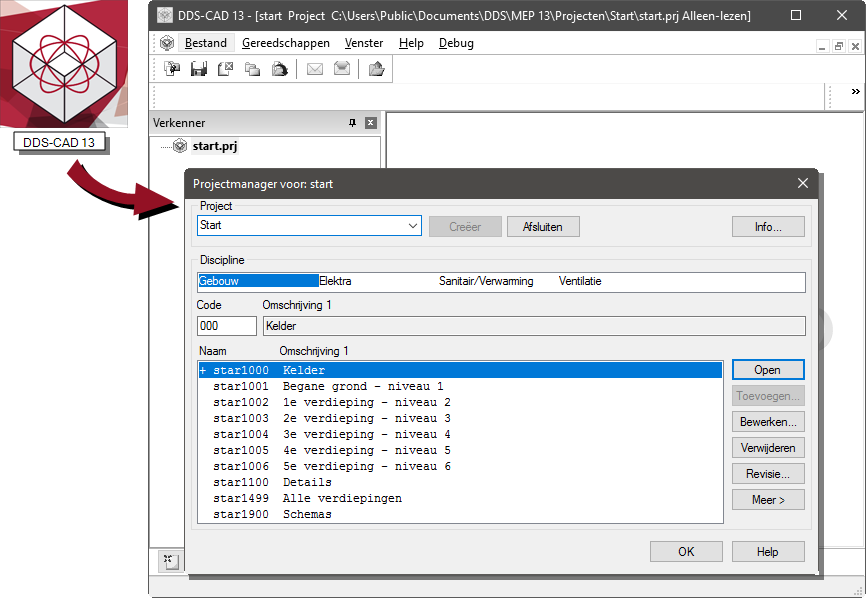Click the closed envelope mail icon

click(315, 69)
